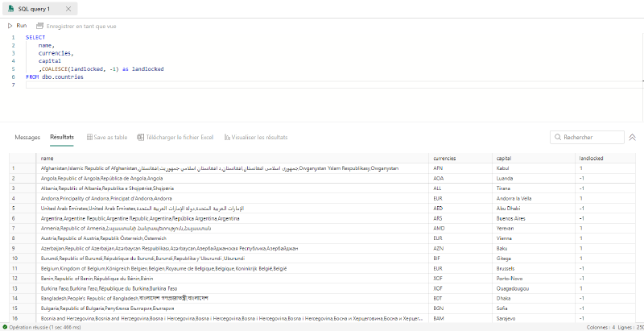Viewport: 644px width, 331px height.
Task: Click the save-as-view icon
Action: (39, 26)
